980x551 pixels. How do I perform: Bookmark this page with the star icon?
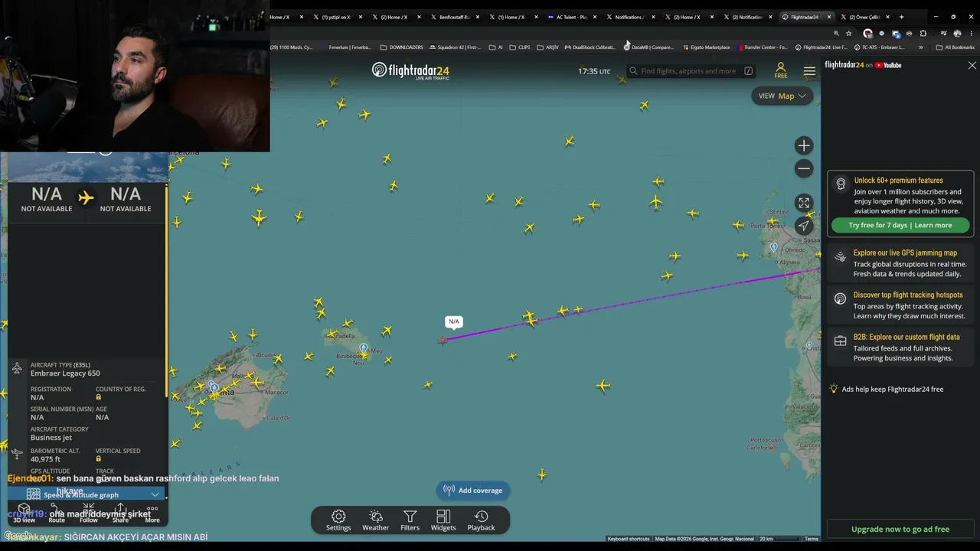tap(848, 34)
